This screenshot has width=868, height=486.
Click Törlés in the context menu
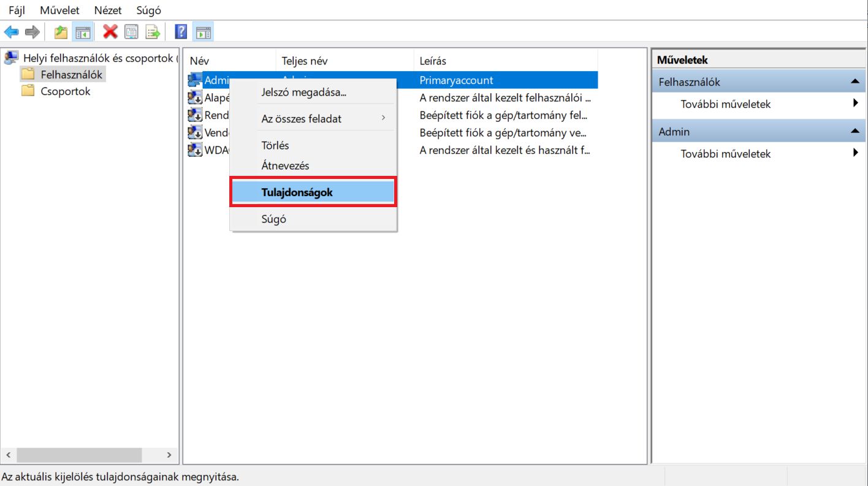pos(275,145)
